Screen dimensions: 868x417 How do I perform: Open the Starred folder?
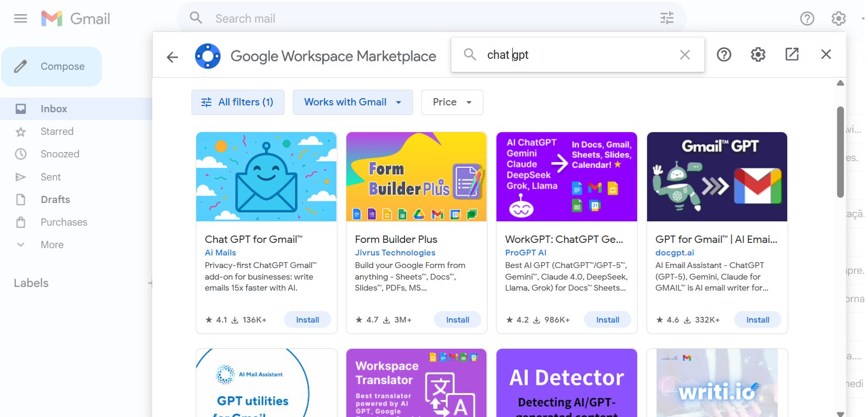tap(57, 132)
